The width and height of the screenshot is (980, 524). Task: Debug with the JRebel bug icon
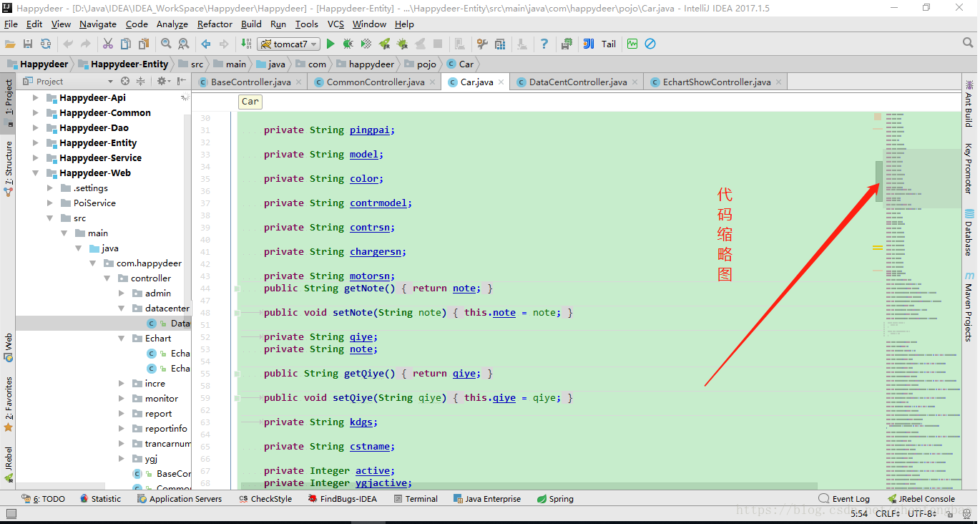point(402,44)
